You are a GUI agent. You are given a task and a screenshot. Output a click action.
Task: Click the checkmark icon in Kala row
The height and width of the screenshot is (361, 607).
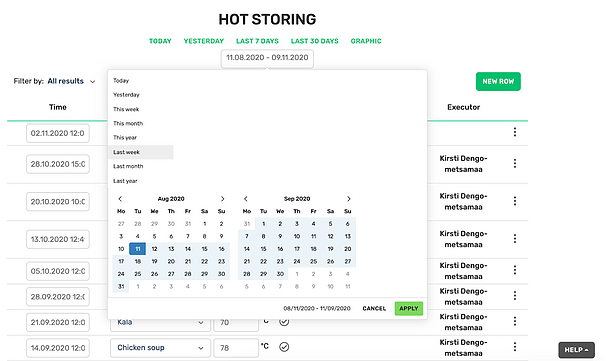284,322
